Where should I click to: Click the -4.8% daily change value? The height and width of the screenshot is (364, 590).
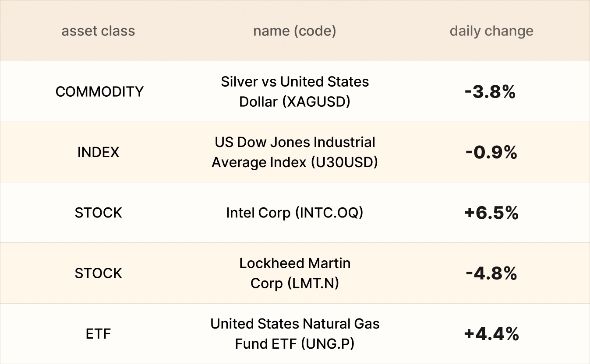(x=491, y=273)
